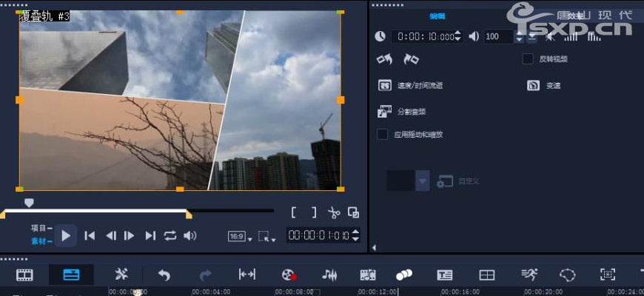This screenshot has height=296, width=644.
Task: Switch to Timeline view icon
Action: click(71, 275)
